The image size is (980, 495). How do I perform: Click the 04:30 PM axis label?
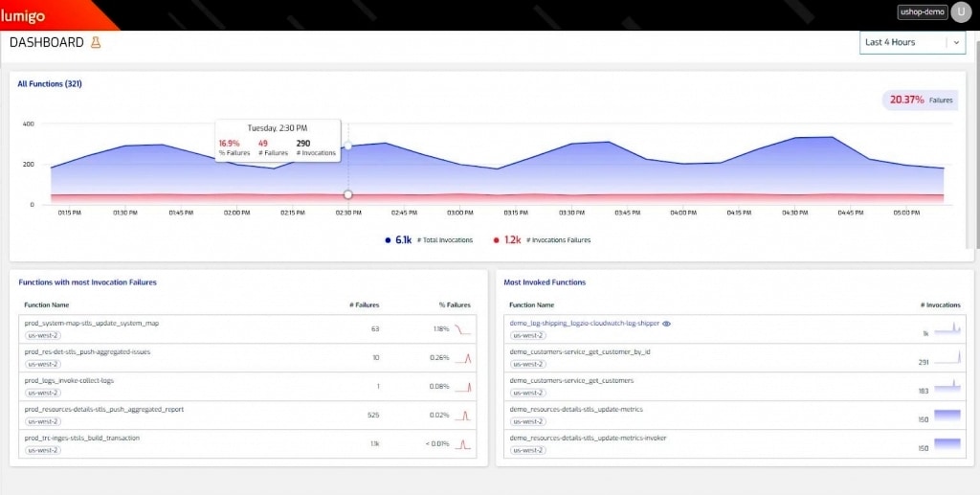point(795,214)
